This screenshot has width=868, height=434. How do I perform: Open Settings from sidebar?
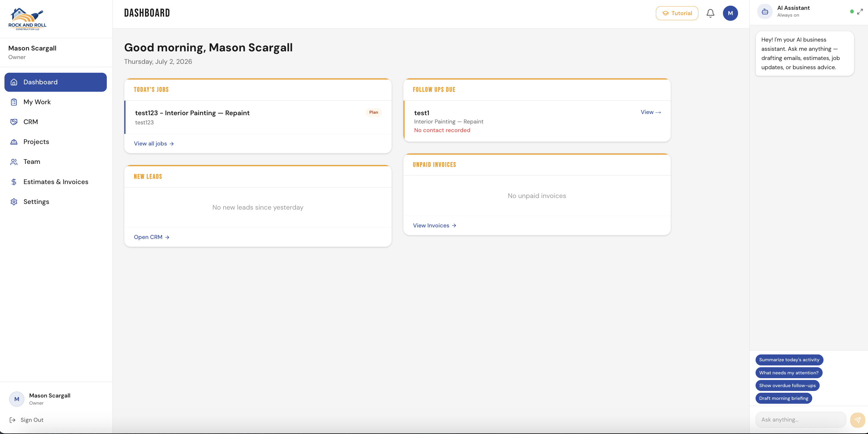(55, 202)
